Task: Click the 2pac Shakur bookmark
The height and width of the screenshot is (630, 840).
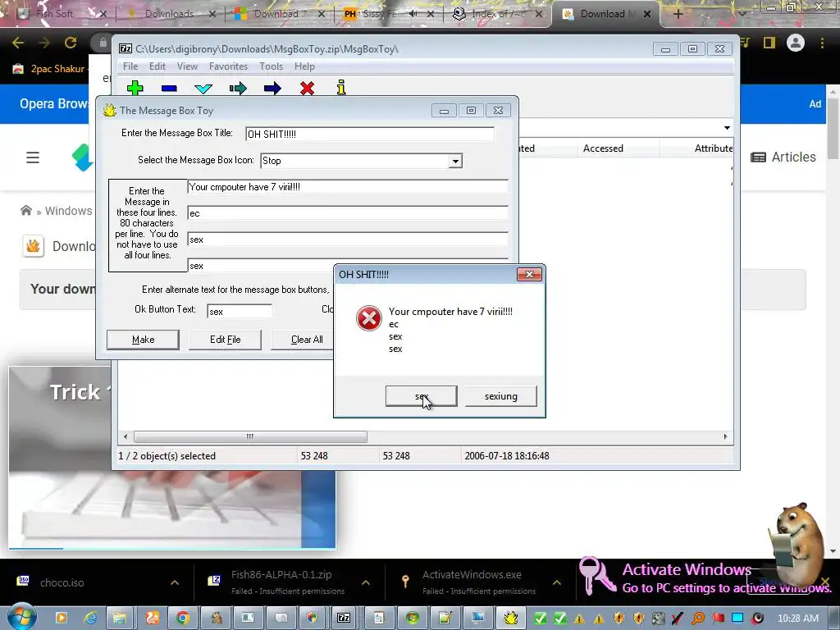Action: coord(49,69)
